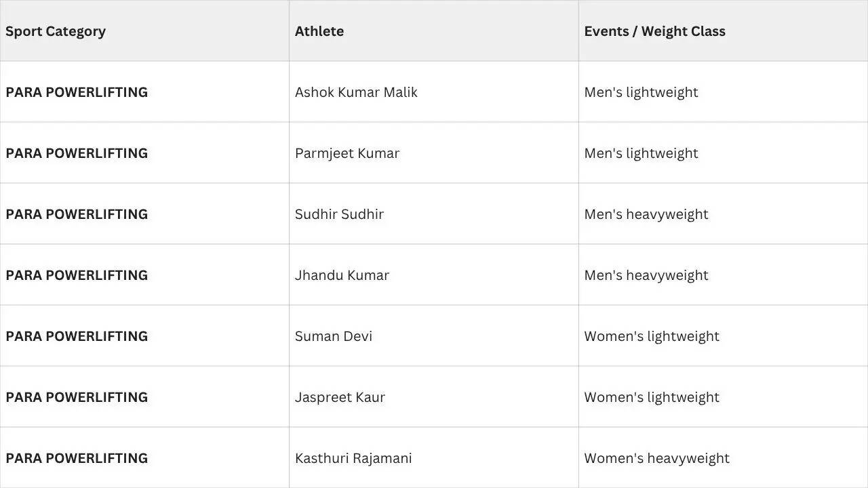Select the Sudhir Sudhir cell
Image resolution: width=868 pixels, height=488 pixels.
[x=434, y=213]
